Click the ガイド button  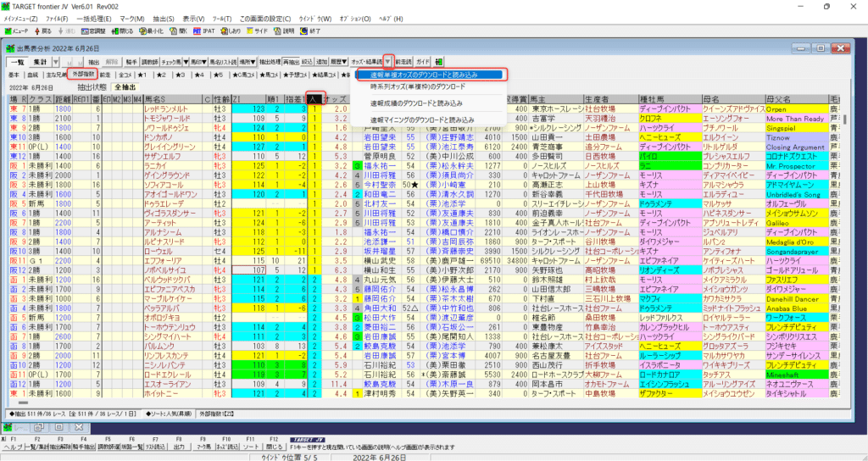424,61
